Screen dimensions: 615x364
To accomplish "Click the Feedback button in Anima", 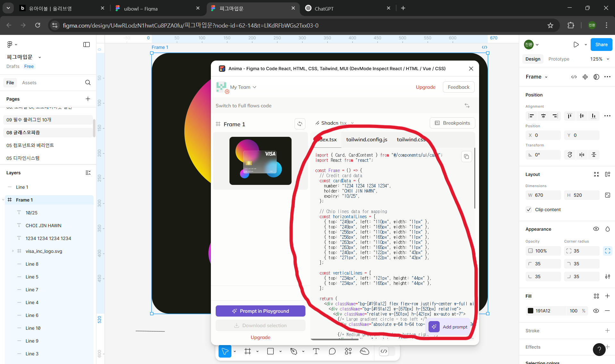I will 458,87.
